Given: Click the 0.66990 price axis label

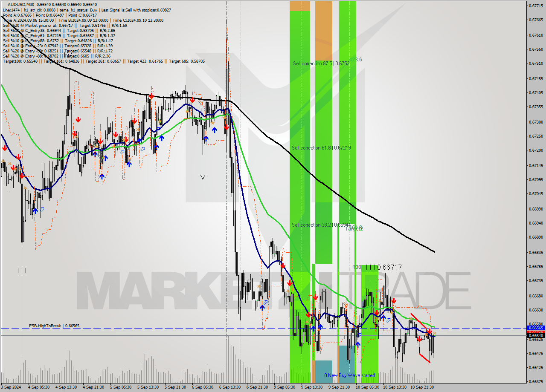Looking at the screenshot, I should pos(536,209).
